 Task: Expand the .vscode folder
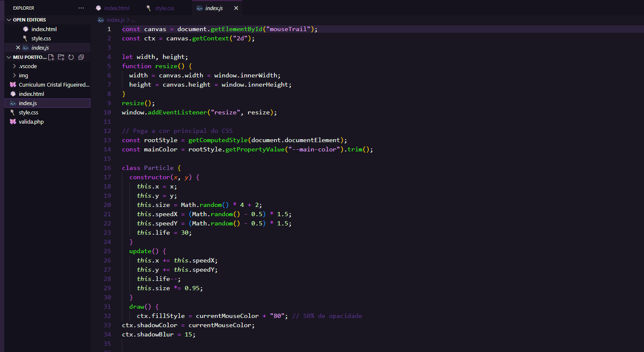[x=48, y=66]
